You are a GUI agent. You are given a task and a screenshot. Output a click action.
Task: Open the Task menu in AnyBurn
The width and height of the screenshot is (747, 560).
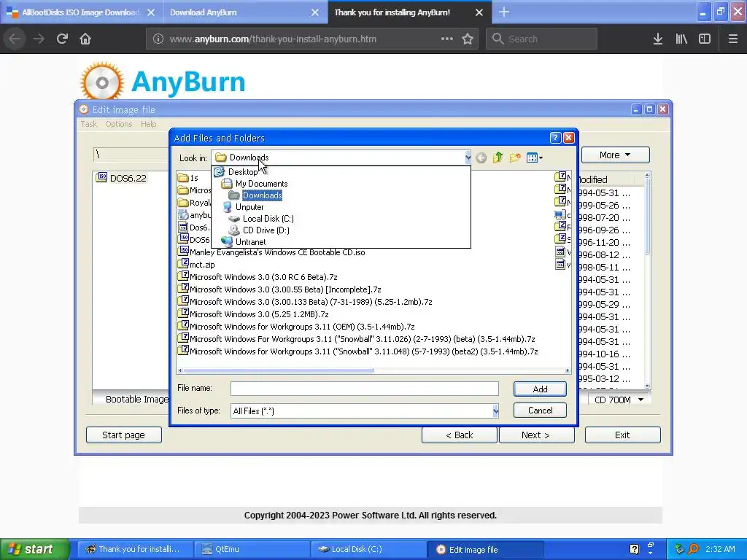click(x=88, y=124)
